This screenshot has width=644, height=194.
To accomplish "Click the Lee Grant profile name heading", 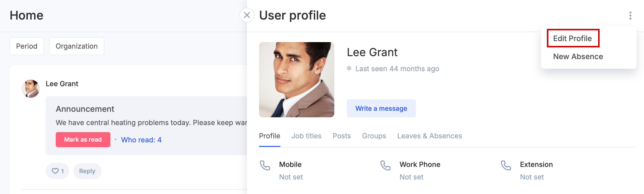I will click(x=372, y=52).
